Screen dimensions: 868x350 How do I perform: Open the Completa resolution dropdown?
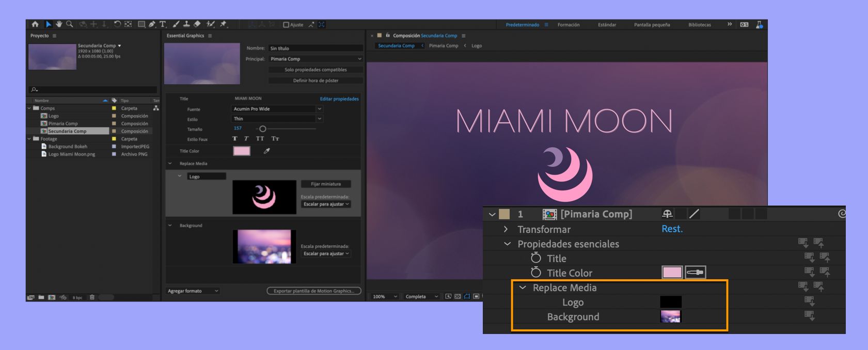[422, 297]
